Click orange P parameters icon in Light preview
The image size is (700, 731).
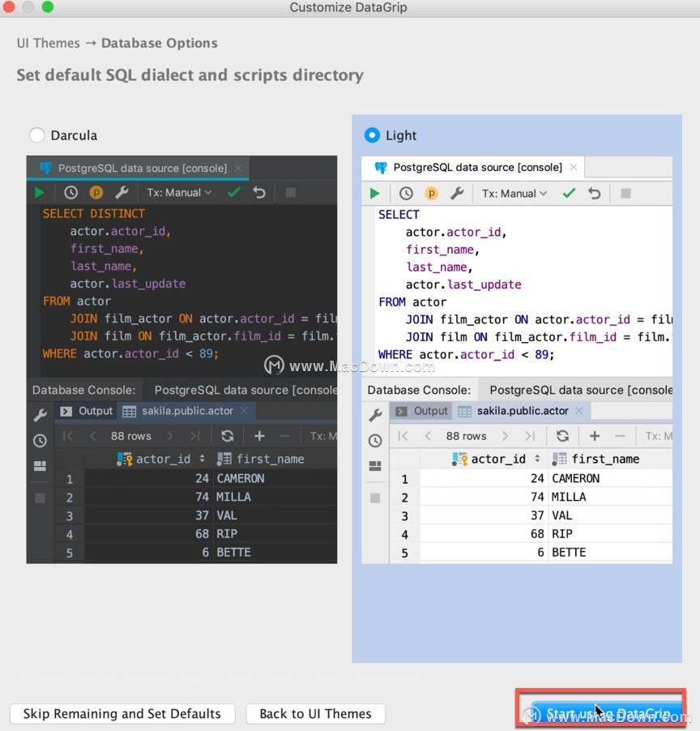(432, 194)
